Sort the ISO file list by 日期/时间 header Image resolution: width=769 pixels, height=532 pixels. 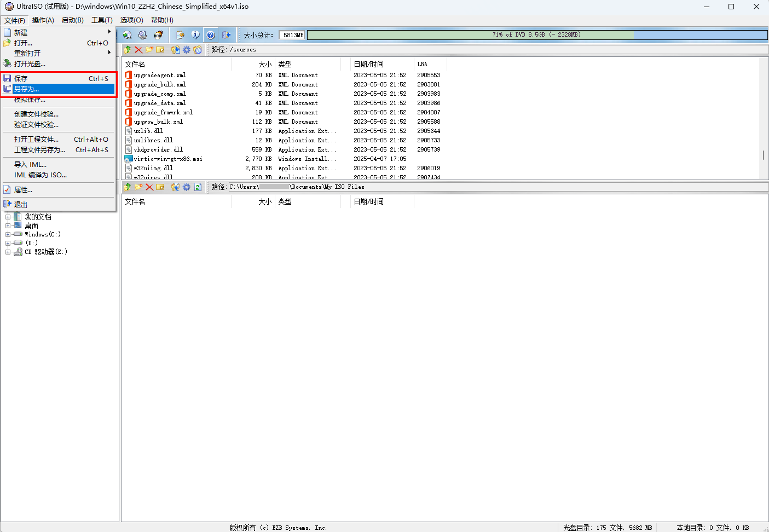click(382, 64)
